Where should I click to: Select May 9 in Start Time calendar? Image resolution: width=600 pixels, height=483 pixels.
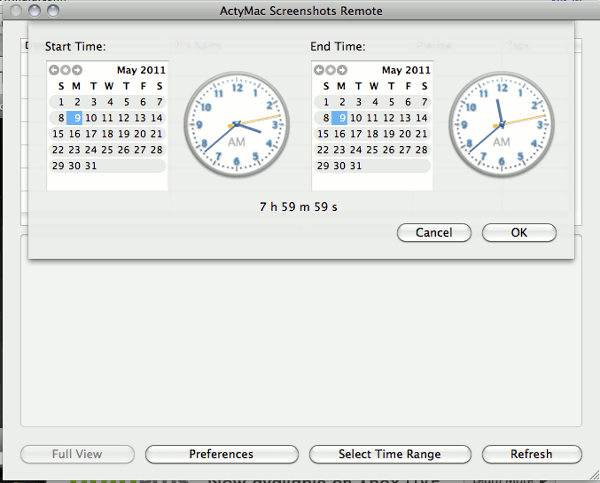pyautogui.click(x=75, y=118)
